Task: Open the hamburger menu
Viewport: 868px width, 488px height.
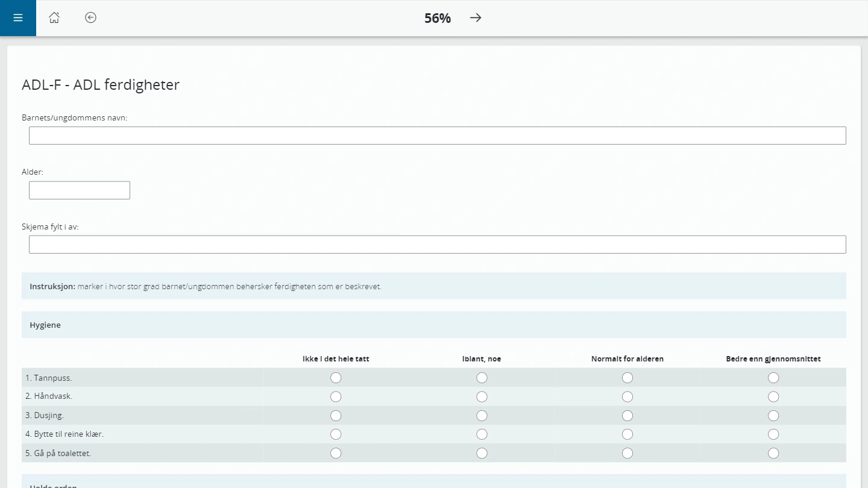Action: pyautogui.click(x=18, y=17)
